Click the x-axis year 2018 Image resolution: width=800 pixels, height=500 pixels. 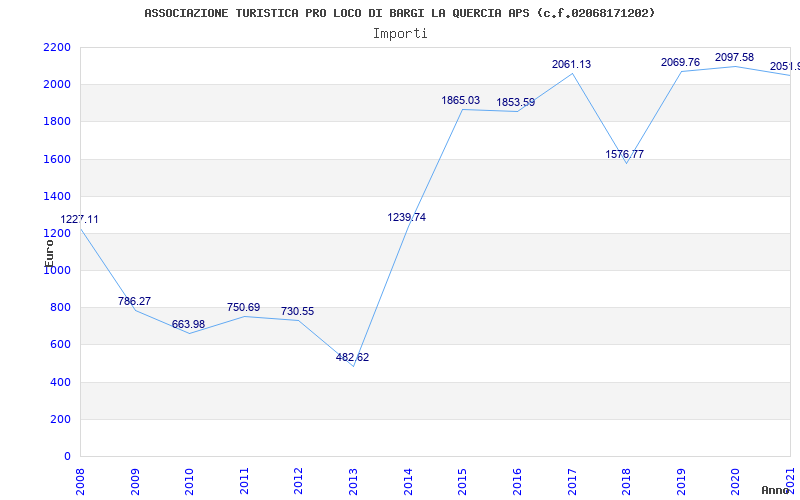click(x=626, y=481)
